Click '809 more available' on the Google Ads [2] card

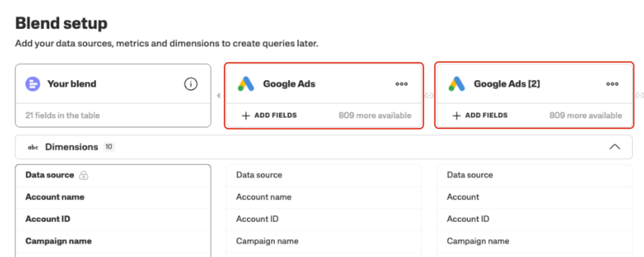tap(586, 115)
